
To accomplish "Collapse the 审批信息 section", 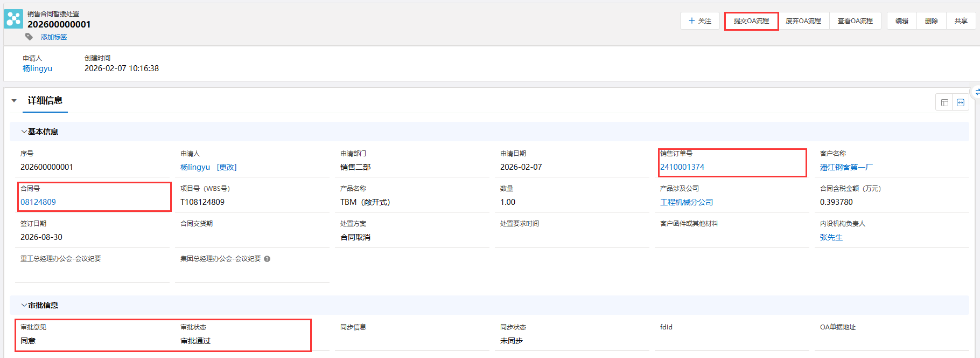I will pos(24,305).
